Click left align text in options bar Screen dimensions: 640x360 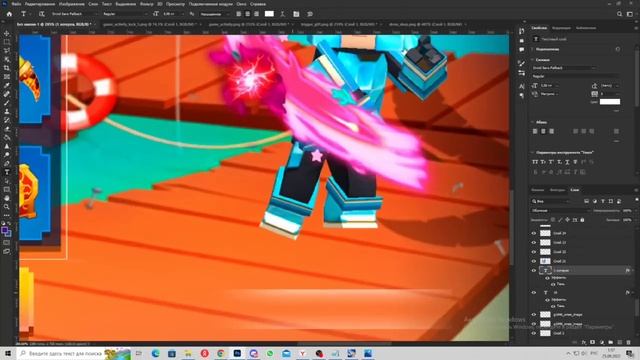click(x=239, y=14)
